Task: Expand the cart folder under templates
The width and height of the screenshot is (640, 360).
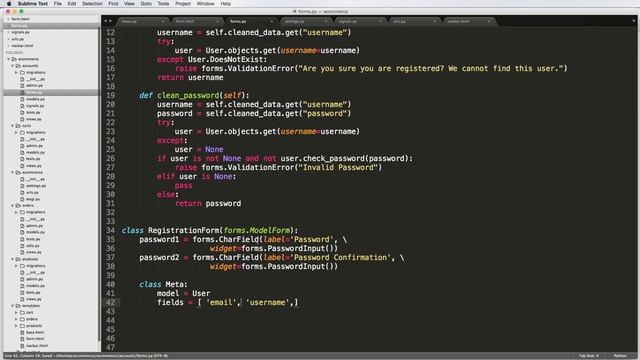Action: tap(17, 312)
